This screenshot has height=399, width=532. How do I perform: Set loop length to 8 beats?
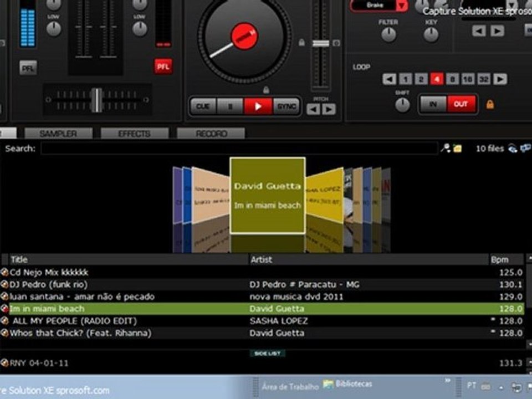pos(452,79)
